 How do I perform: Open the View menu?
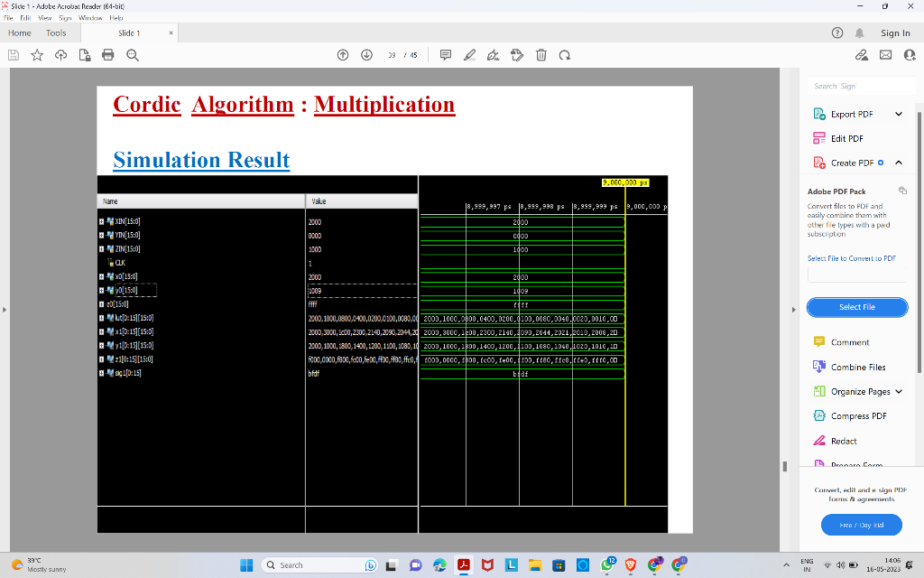click(42, 16)
